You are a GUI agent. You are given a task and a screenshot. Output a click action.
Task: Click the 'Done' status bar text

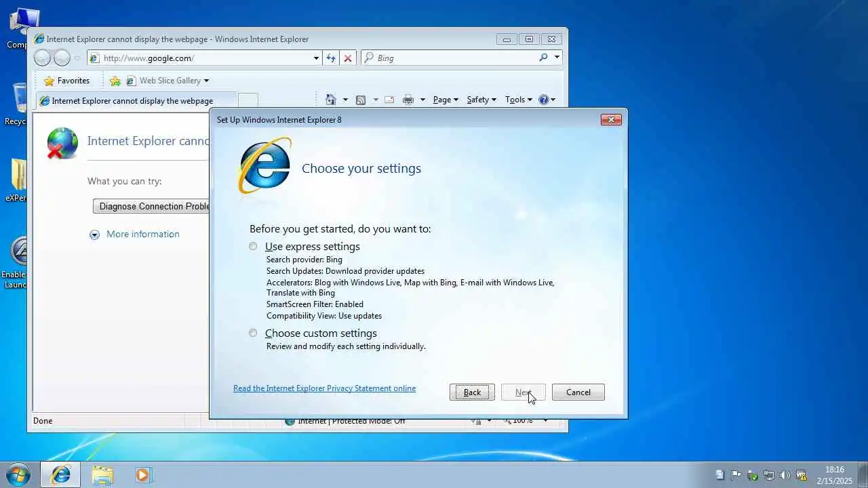43,421
